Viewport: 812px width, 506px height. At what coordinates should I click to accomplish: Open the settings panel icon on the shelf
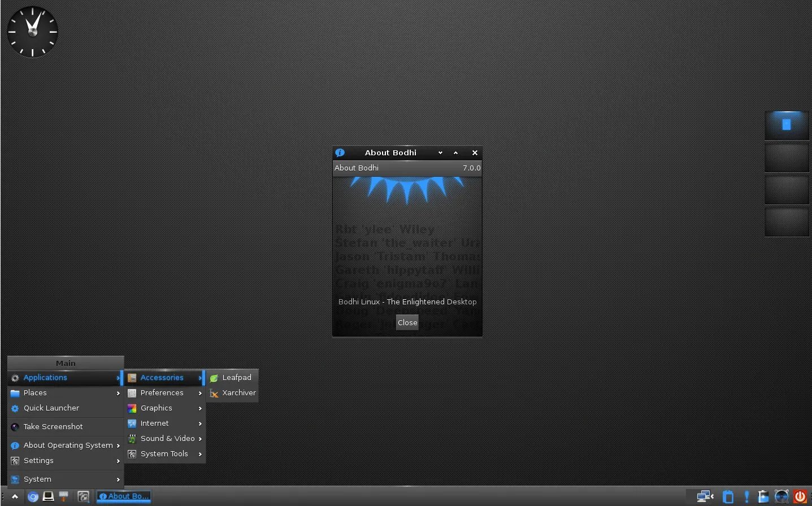[x=84, y=496]
